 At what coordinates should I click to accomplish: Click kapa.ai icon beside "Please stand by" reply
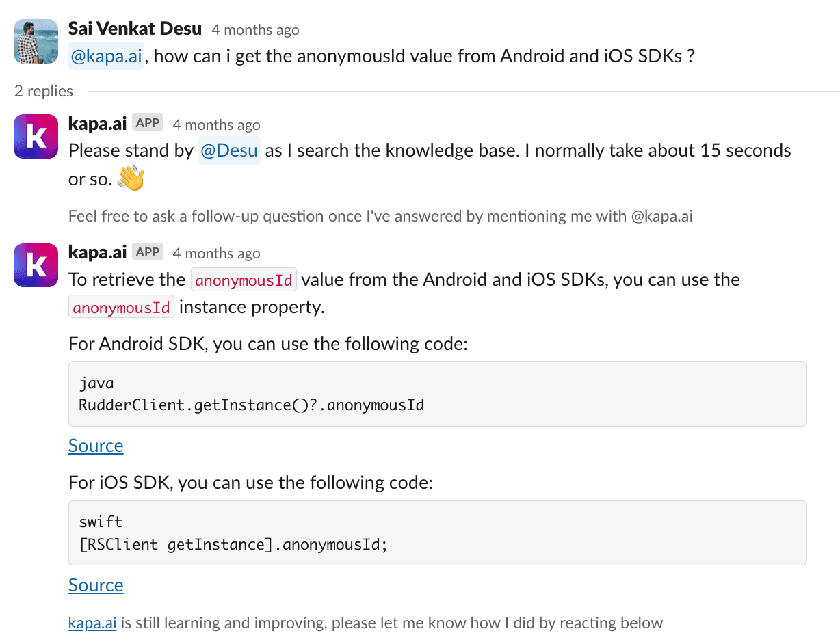point(36,136)
